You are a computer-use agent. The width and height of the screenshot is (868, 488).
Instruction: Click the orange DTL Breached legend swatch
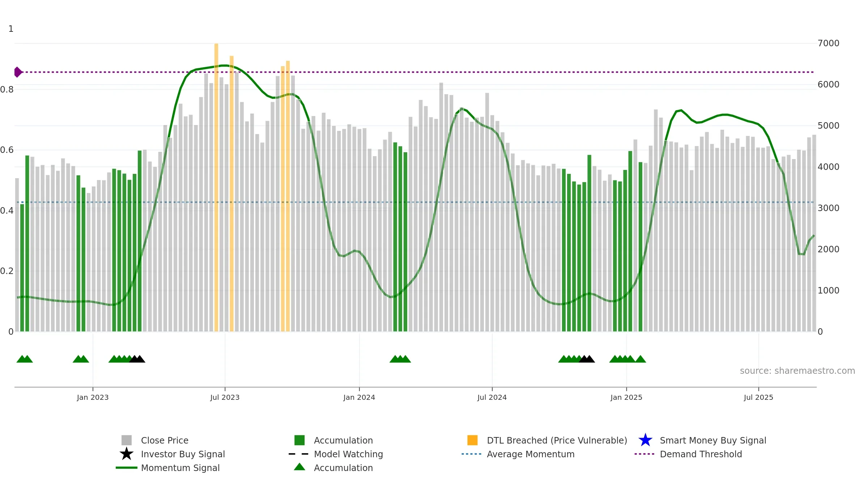472,440
